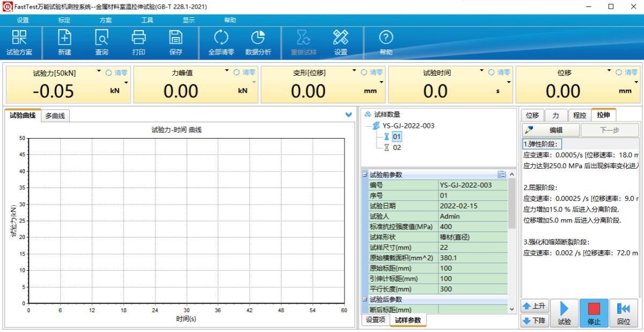The height and width of the screenshot is (332, 644).
Task: Select the 试样参数 bottom tab
Action: point(408,320)
